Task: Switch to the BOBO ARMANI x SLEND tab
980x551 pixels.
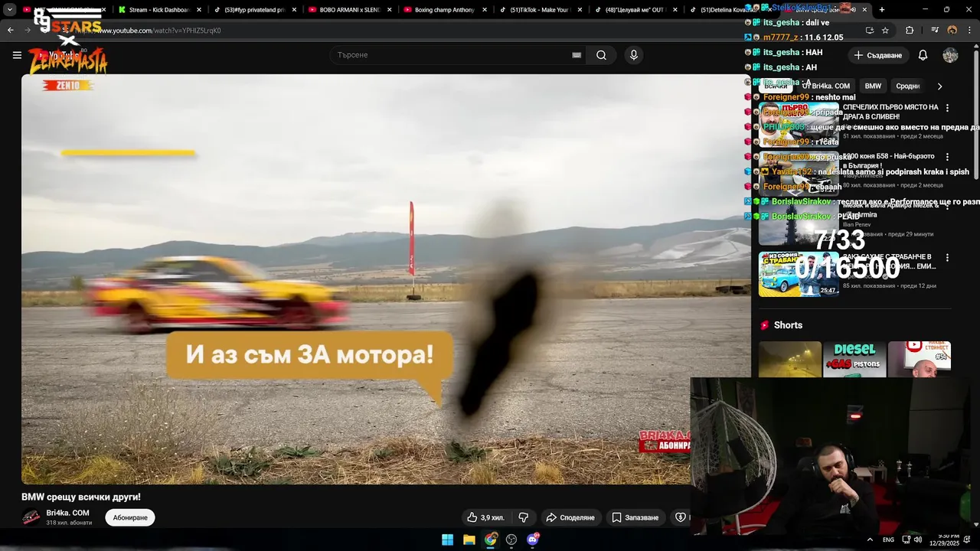Action: 349,10
